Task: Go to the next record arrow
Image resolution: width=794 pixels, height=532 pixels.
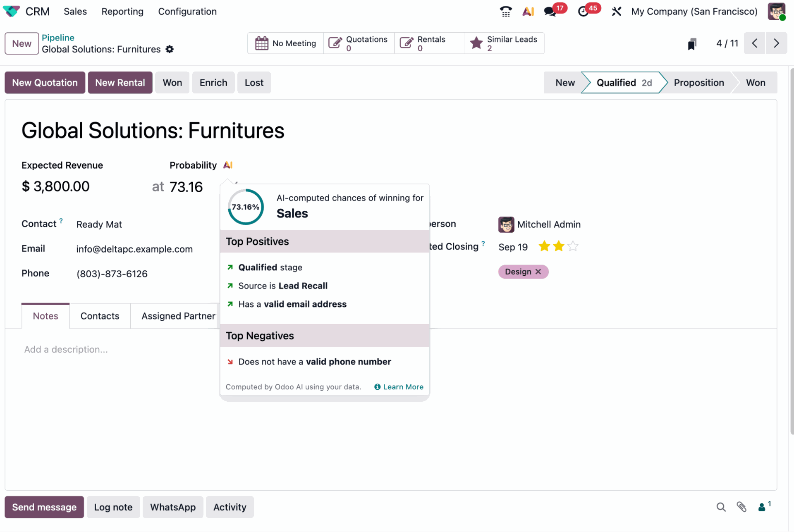Action: [776, 43]
